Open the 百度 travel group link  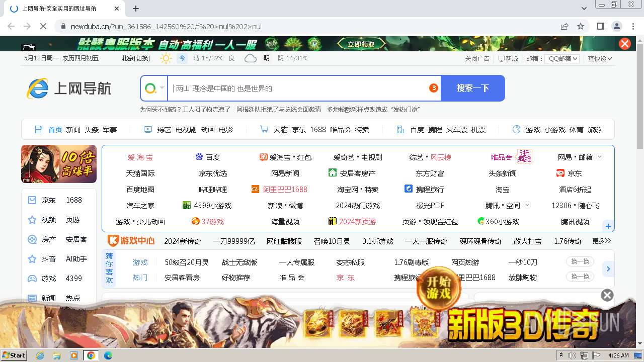tap(417, 129)
